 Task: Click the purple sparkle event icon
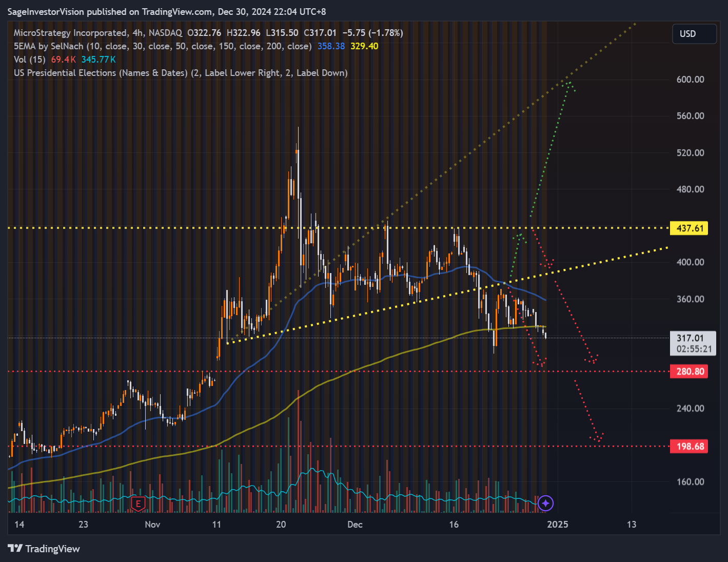(x=546, y=503)
